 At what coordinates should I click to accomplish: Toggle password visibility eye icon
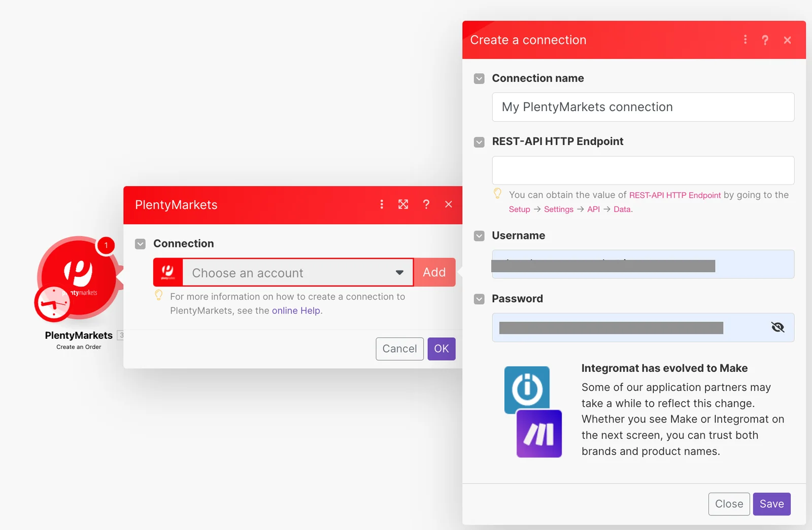pyautogui.click(x=777, y=327)
